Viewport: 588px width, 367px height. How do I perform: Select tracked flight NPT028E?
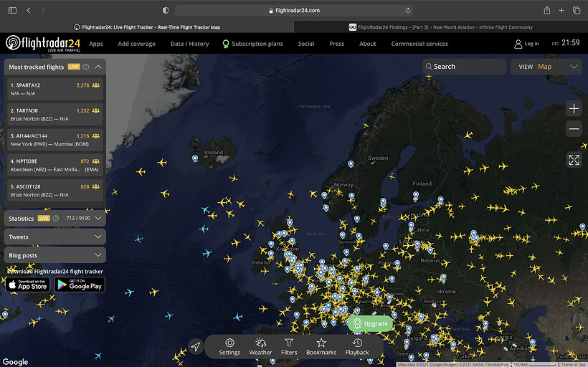tap(55, 166)
